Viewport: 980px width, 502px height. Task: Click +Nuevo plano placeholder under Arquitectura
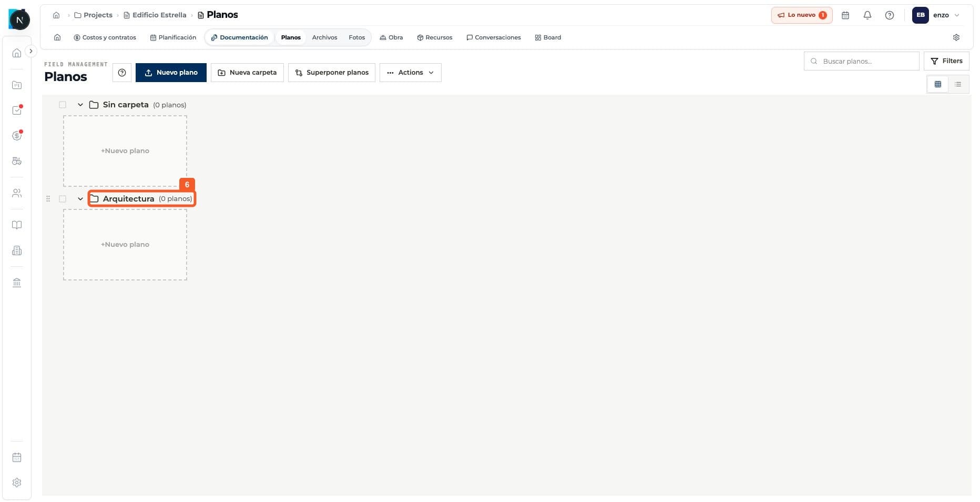tap(125, 245)
